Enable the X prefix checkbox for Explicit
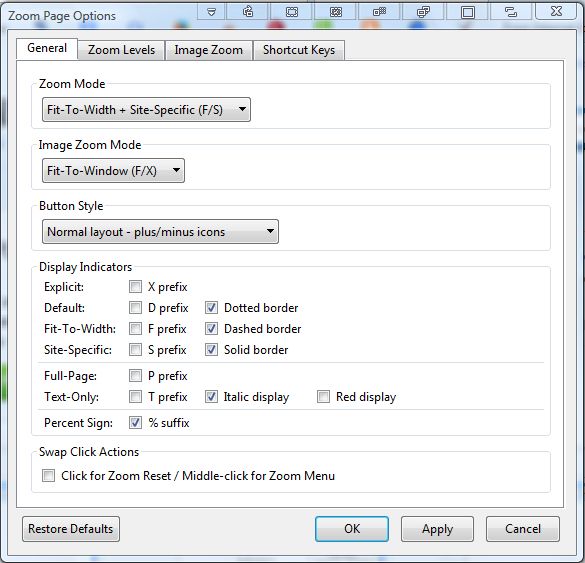Image resolution: width=585 pixels, height=563 pixels. click(x=135, y=287)
